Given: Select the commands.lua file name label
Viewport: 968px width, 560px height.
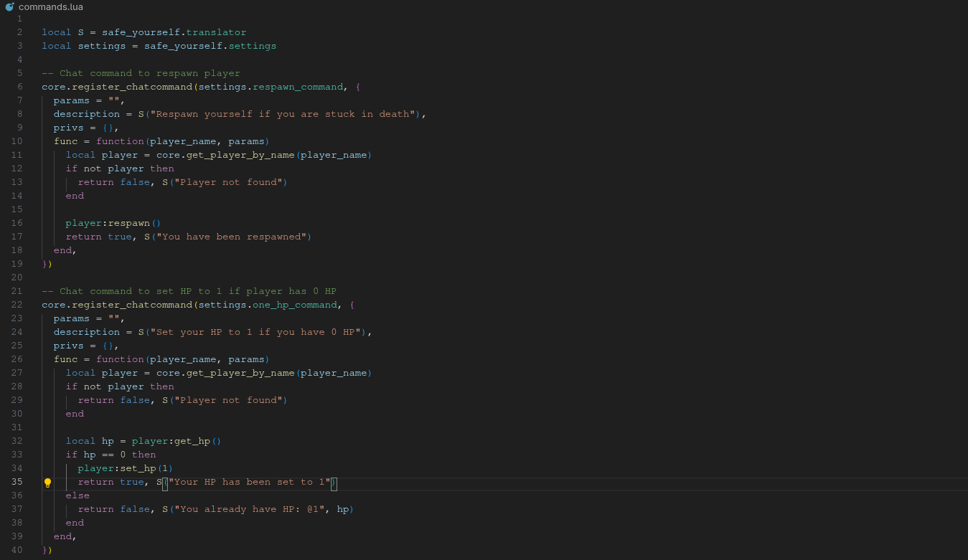Looking at the screenshot, I should [x=50, y=6].
